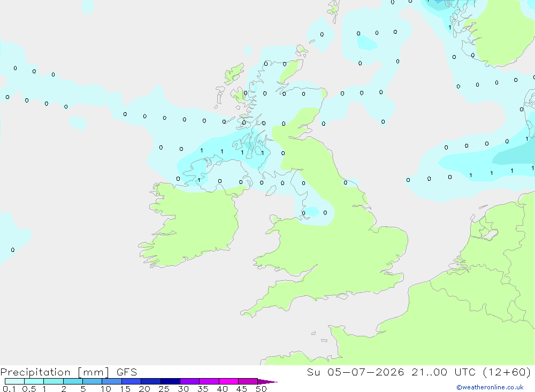Image resolution: width=535 pixels, height=392 pixels.
Task: Select the 10–15 mm legend swatch
Action: [112, 381]
